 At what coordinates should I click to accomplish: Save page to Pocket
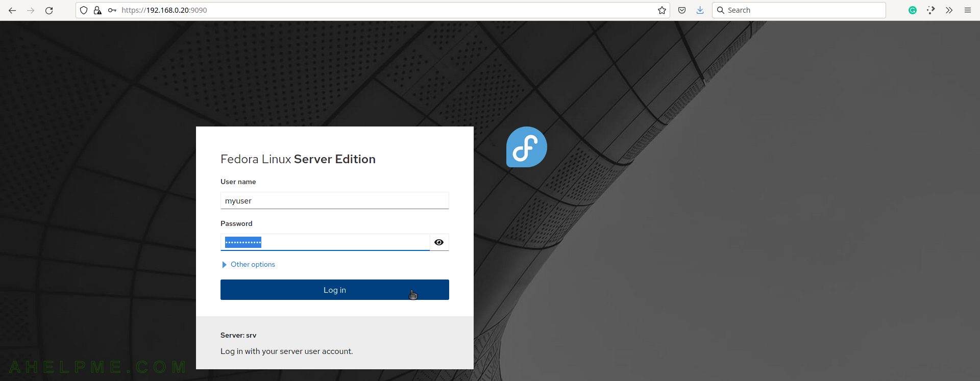[682, 10]
